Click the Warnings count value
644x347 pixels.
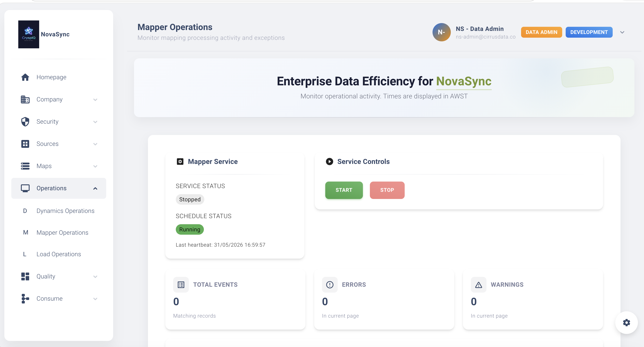[473, 302]
